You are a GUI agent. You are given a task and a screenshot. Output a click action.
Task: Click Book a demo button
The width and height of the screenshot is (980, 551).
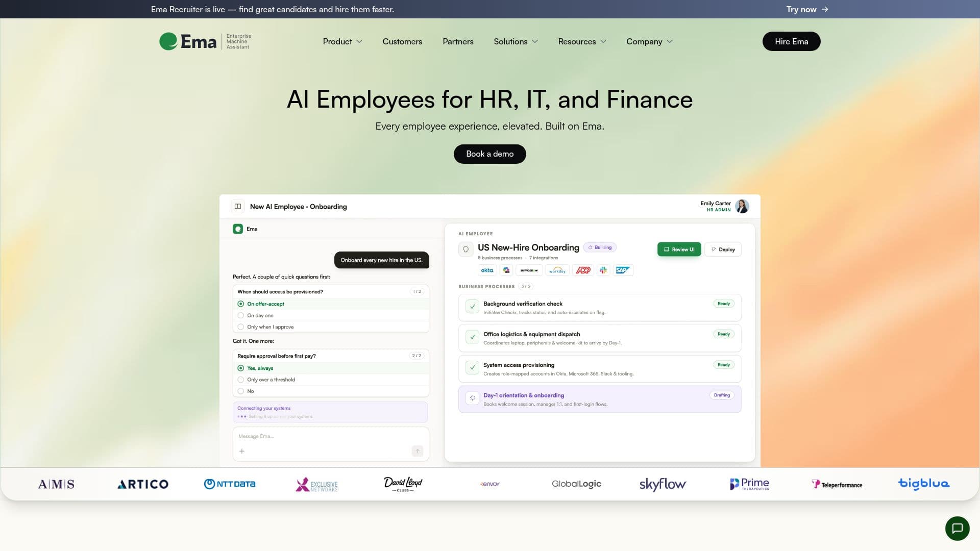point(489,154)
